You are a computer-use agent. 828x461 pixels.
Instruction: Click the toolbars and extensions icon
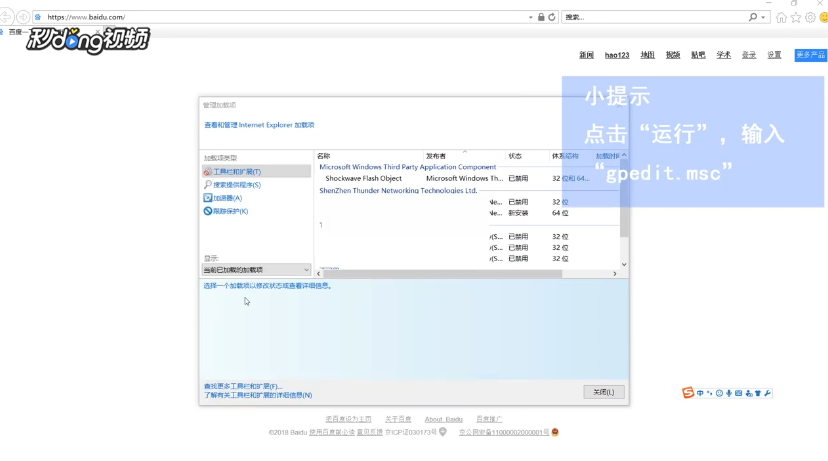point(208,172)
